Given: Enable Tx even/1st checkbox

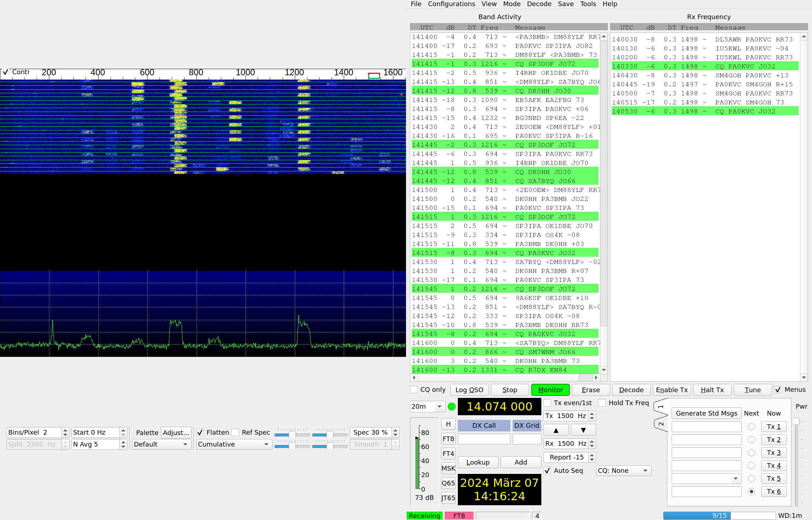Looking at the screenshot, I should point(547,403).
